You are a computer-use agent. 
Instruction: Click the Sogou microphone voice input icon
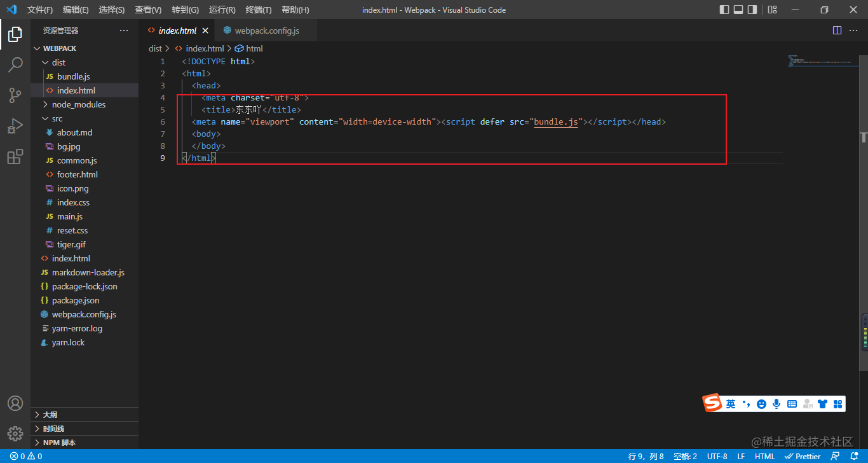point(776,404)
